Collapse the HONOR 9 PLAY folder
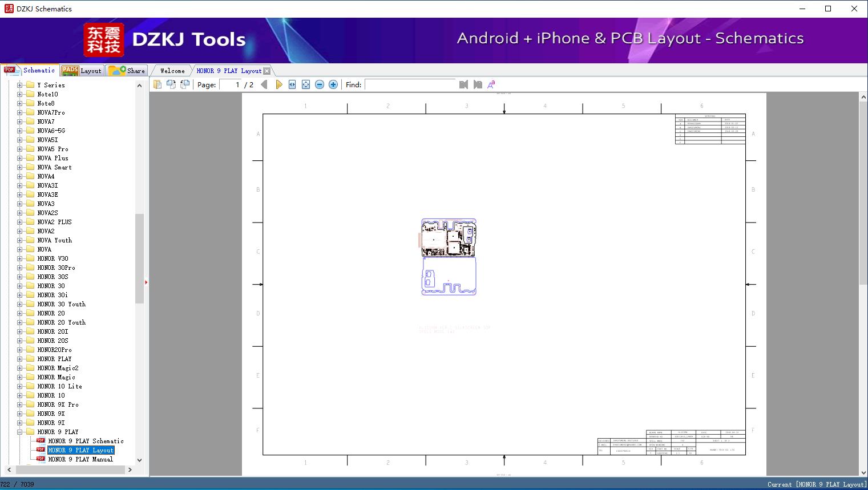The height and width of the screenshot is (490, 868). (x=20, y=432)
